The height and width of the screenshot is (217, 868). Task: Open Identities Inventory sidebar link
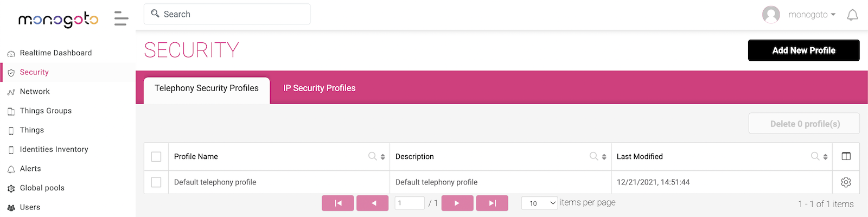(x=54, y=149)
